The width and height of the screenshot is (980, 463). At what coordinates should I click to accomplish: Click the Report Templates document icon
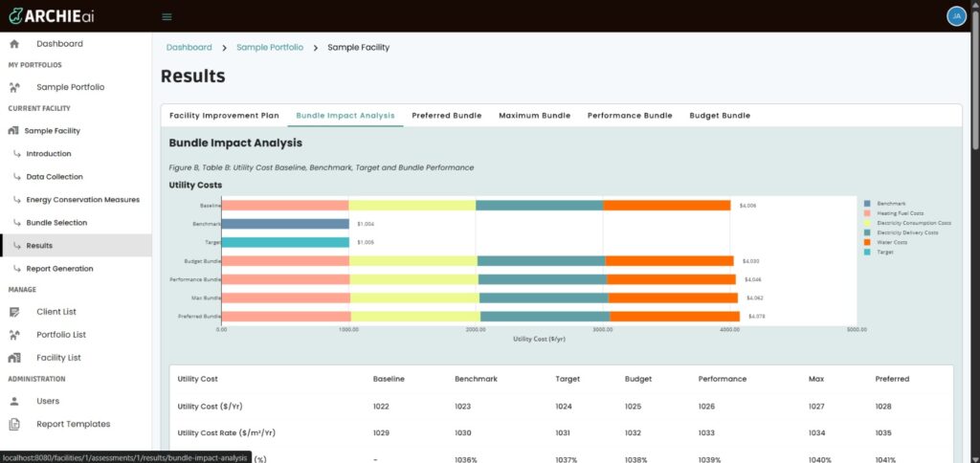[14, 424]
